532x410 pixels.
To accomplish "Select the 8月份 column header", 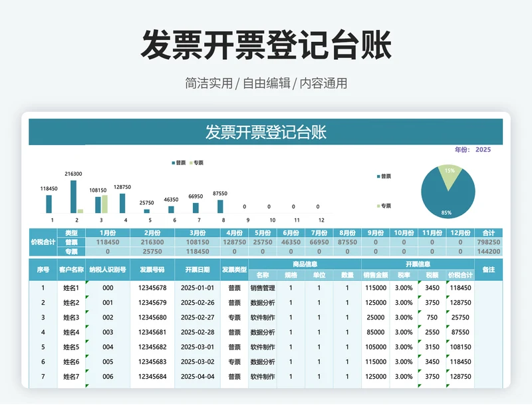I will point(347,233).
